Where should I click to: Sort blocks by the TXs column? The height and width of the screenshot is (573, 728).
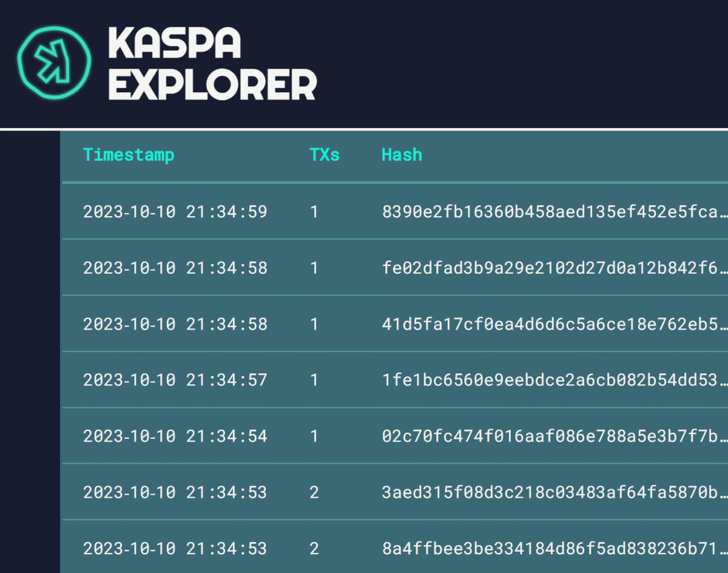point(325,155)
